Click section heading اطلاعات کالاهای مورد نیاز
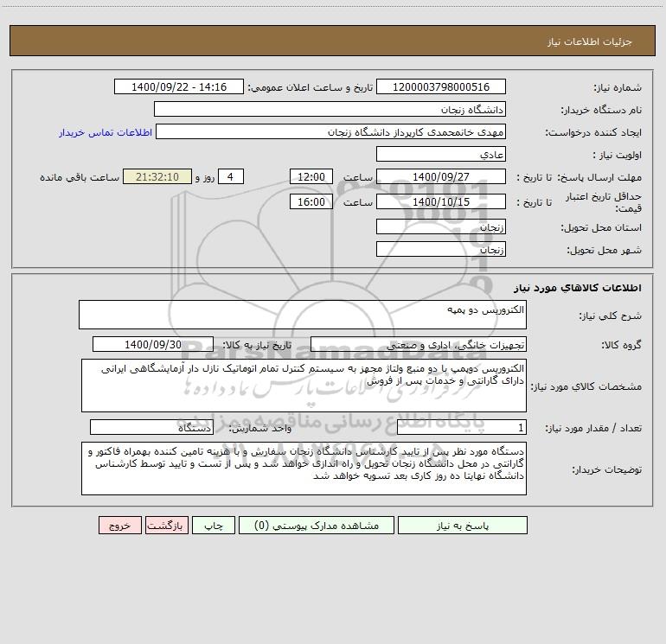Screen dimensions: 666x644 point(578,288)
